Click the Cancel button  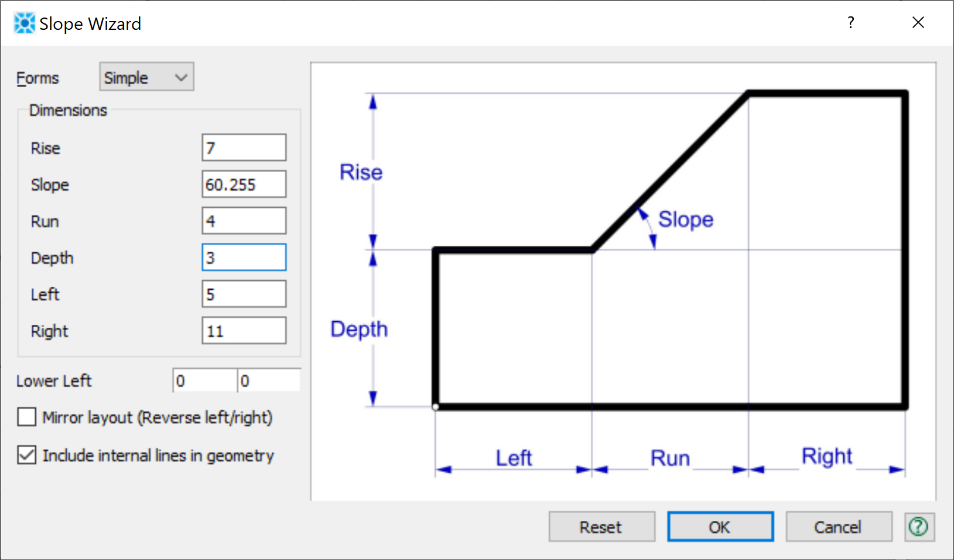[x=838, y=527]
